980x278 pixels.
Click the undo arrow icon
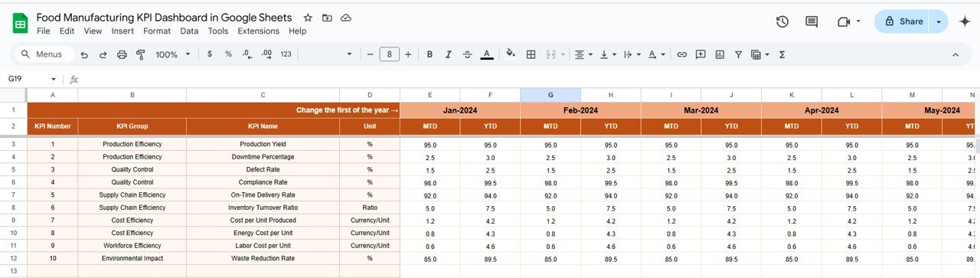coord(84,54)
